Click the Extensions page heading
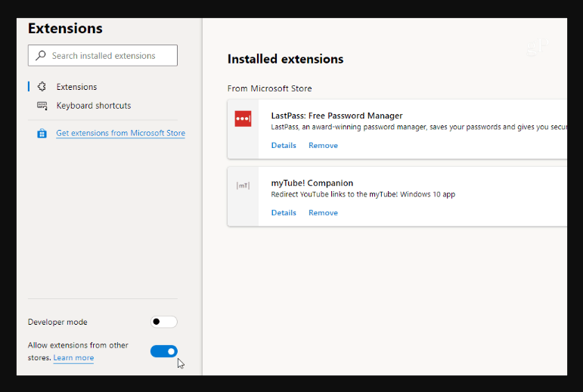The image size is (583, 392). [x=65, y=29]
